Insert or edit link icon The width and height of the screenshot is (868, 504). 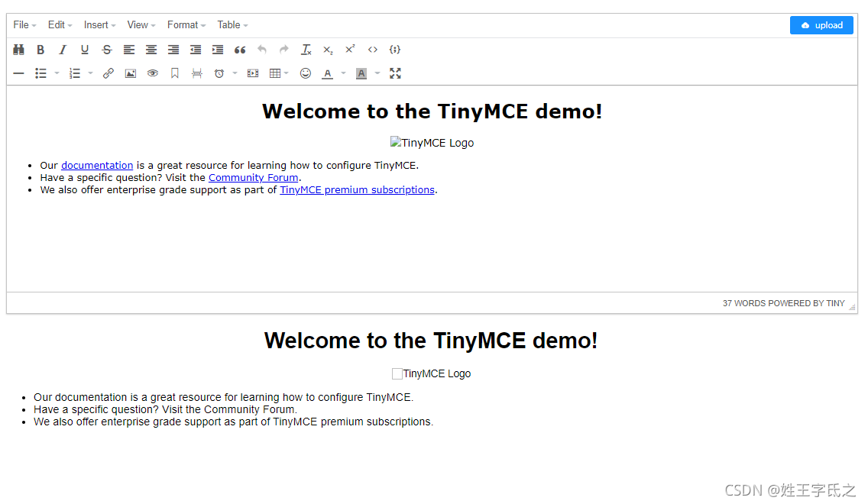108,73
